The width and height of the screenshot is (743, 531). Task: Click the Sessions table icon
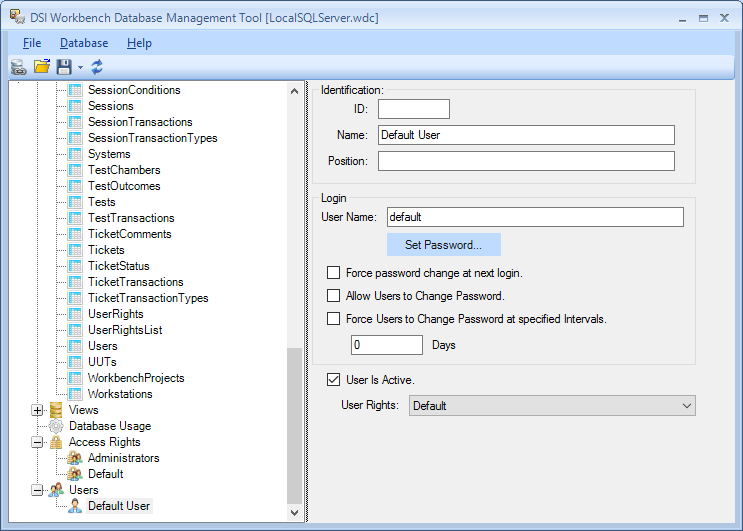point(75,106)
